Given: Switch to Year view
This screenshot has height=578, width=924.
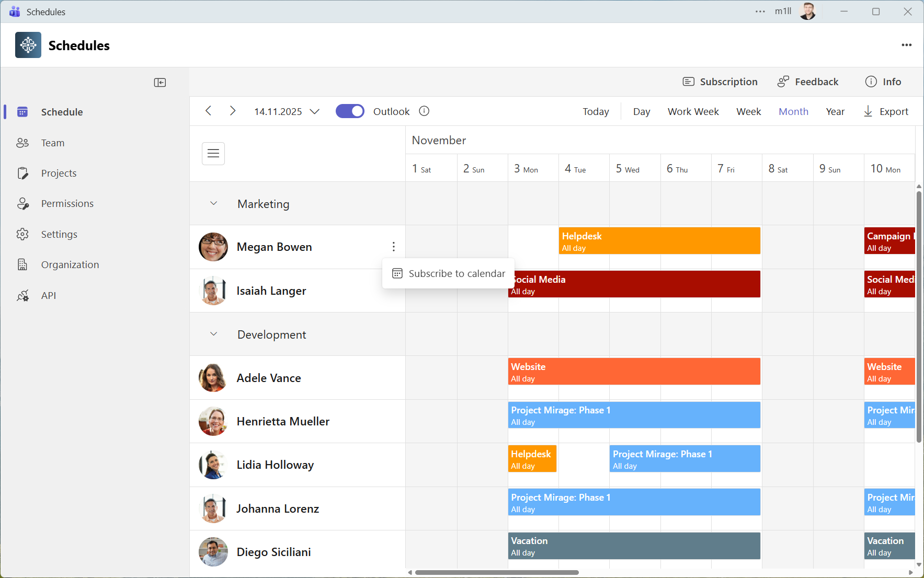Looking at the screenshot, I should tap(835, 112).
